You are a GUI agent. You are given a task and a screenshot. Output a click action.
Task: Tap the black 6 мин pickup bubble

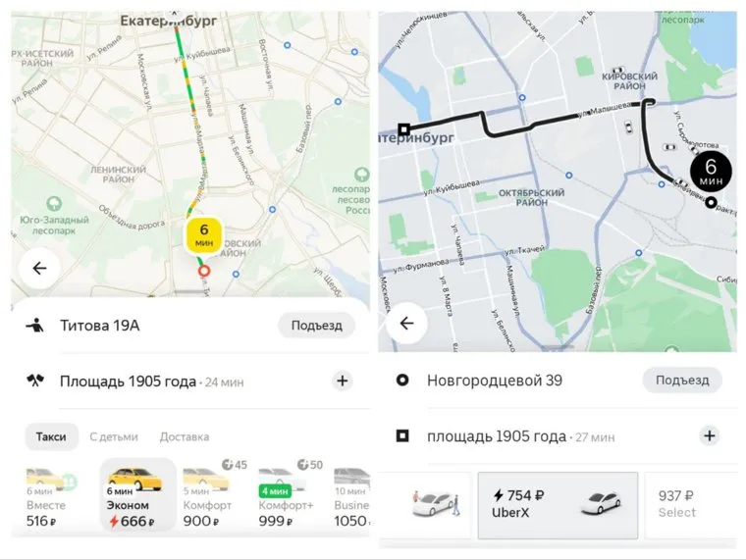[711, 171]
